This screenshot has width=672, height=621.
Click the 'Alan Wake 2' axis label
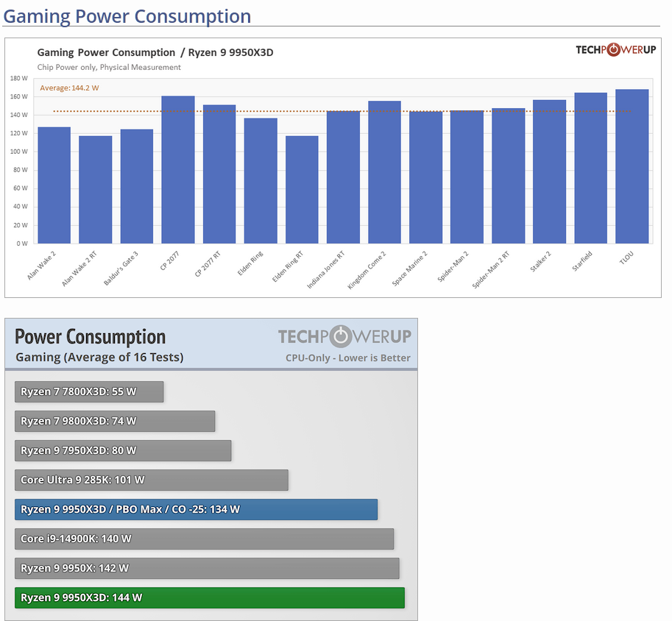point(41,266)
